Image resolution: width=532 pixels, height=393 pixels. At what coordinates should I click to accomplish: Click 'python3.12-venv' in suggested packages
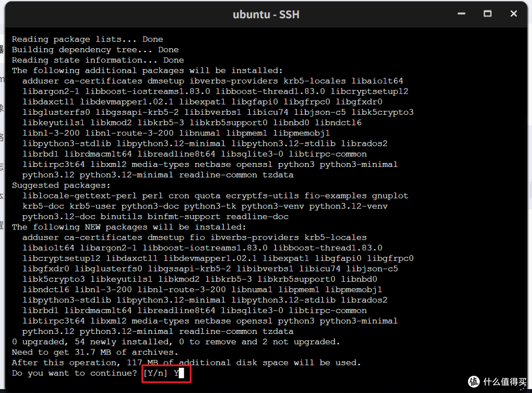348,206
